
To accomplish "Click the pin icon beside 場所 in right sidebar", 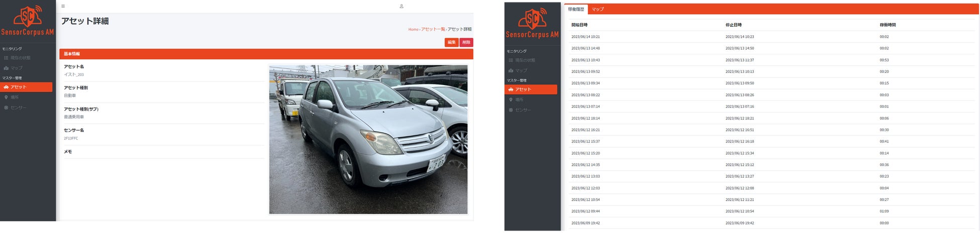I will click(x=511, y=100).
